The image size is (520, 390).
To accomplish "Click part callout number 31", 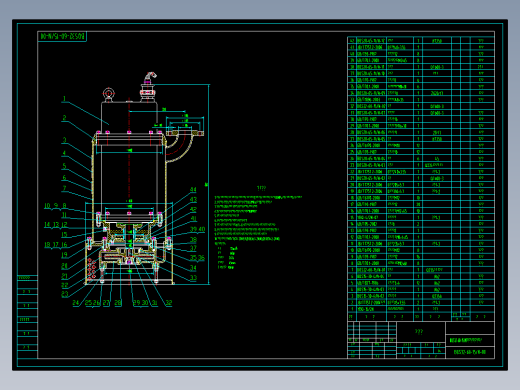I will (x=154, y=303).
